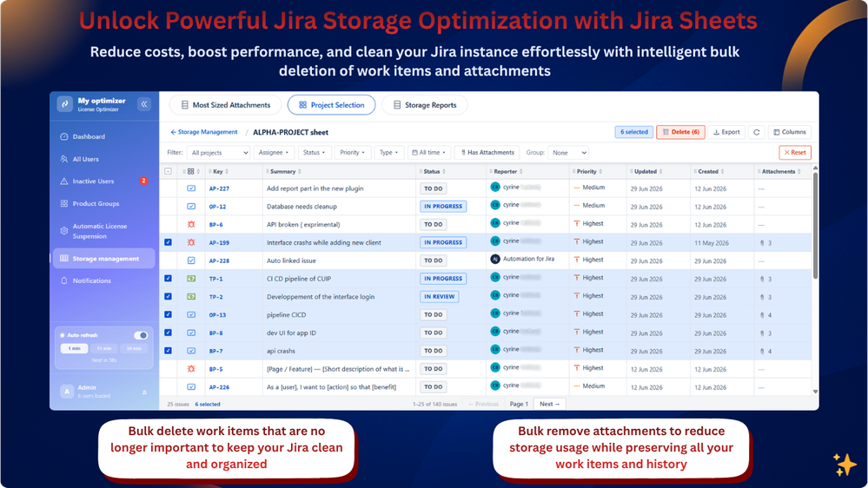Click the table vertical scrollbar
This screenshot has height=488, width=868.
point(815,226)
